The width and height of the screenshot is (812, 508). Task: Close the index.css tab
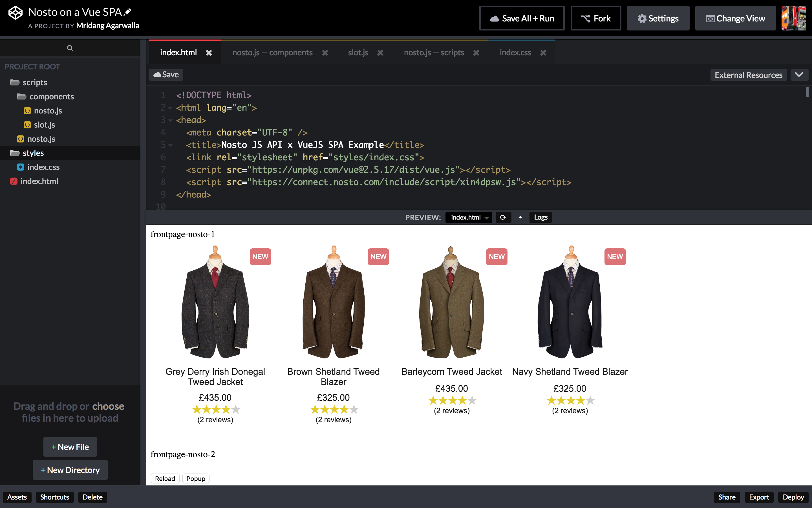544,53
